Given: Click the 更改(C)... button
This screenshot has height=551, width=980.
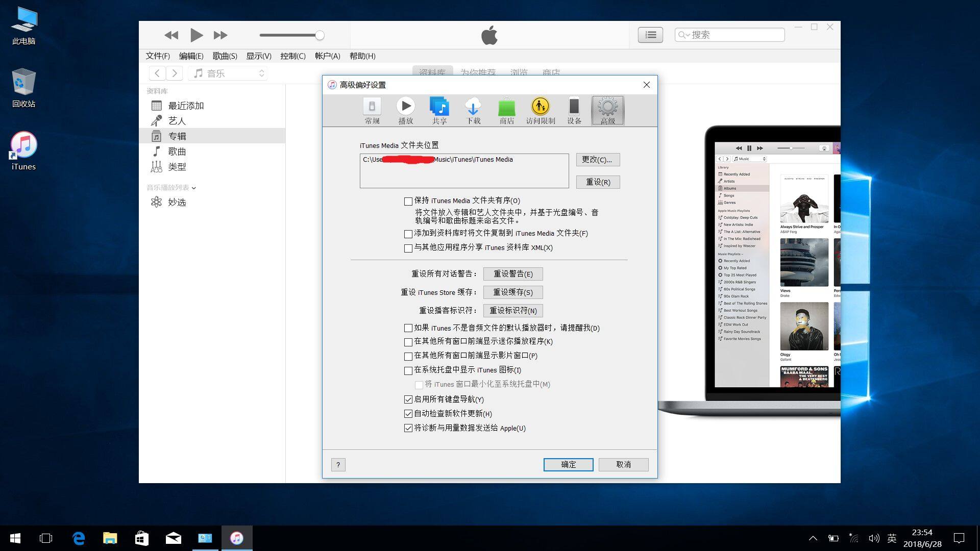Looking at the screenshot, I should click(598, 160).
